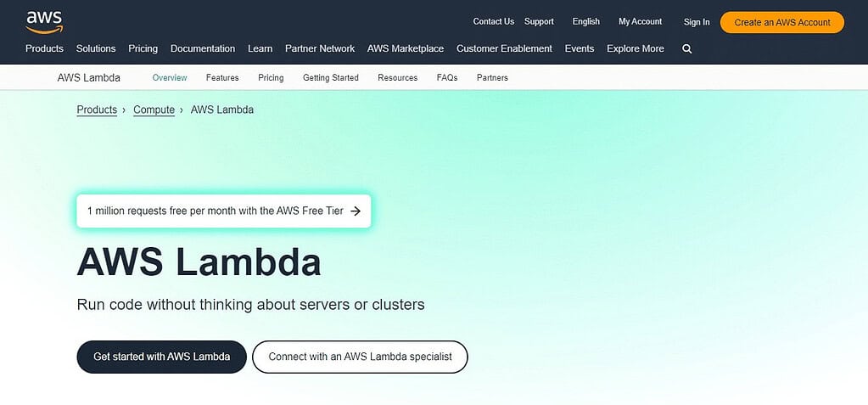The width and height of the screenshot is (868, 405).
Task: Open the Getting Started tab
Action: [x=330, y=77]
